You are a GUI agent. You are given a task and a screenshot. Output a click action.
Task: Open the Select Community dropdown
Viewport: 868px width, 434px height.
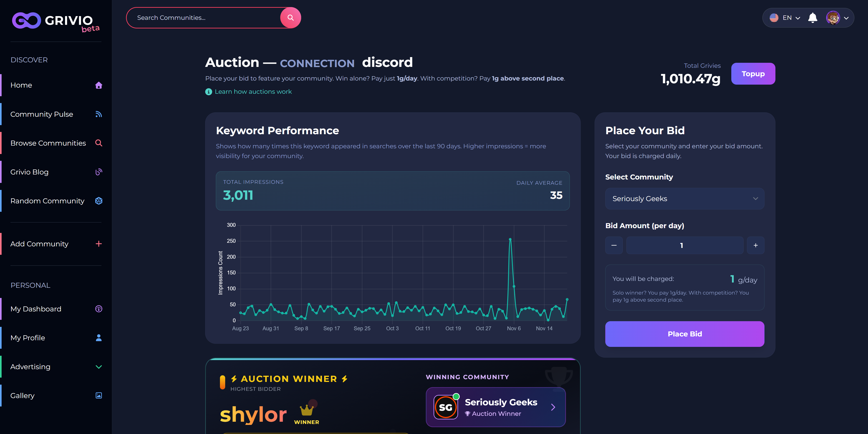684,199
